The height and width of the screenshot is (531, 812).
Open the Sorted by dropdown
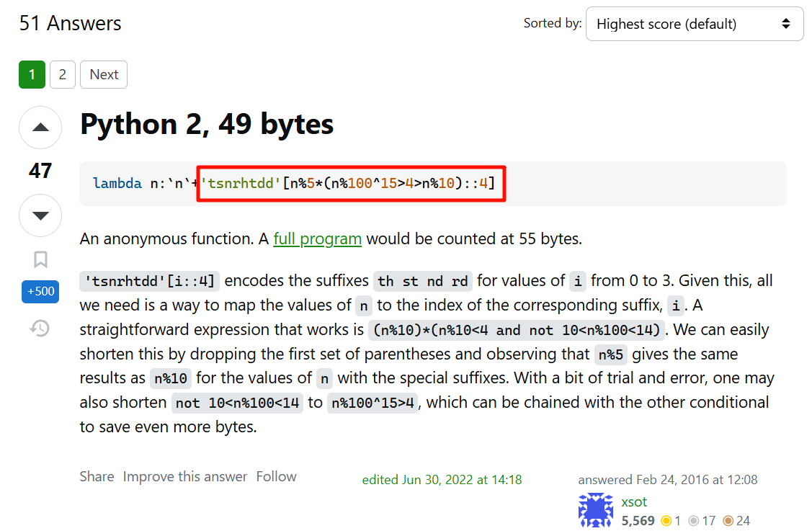694,24
